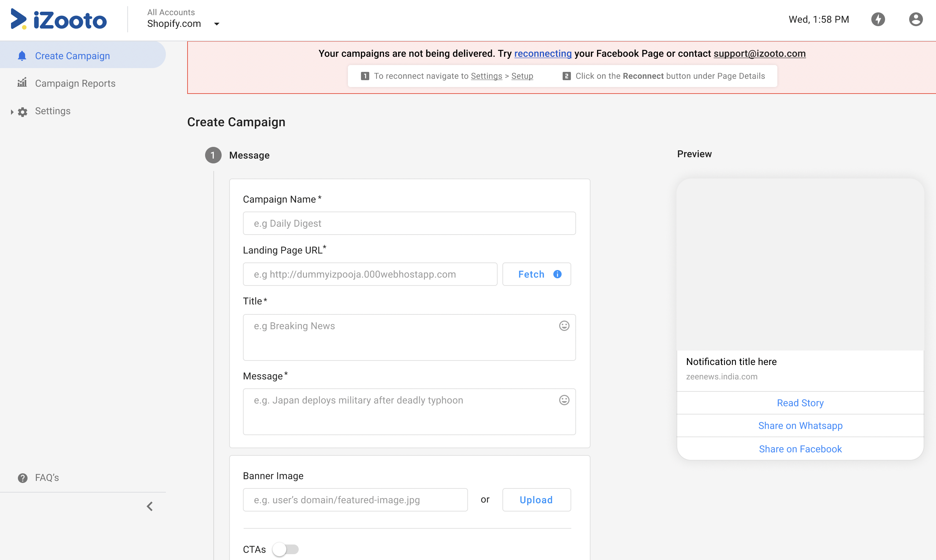Click the Settings gear icon
This screenshot has width=936, height=560.
point(23,112)
